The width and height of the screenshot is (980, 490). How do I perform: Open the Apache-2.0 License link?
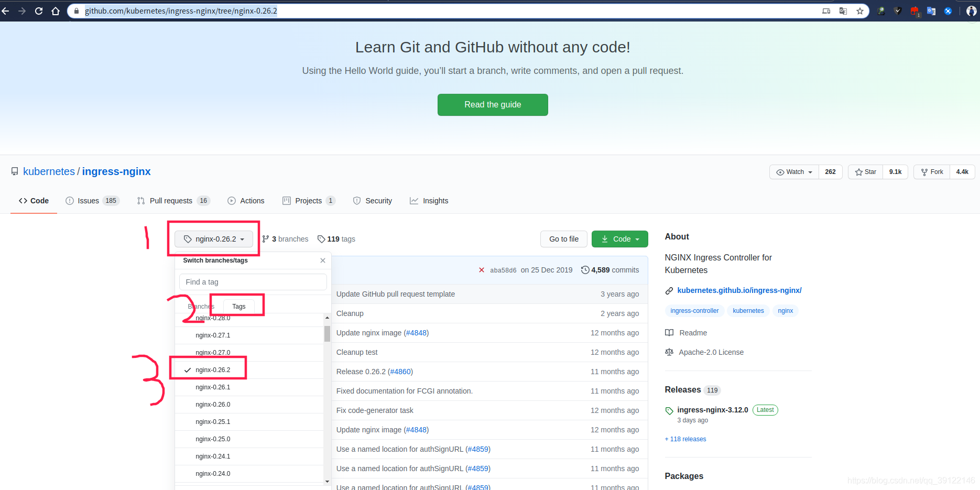pyautogui.click(x=704, y=352)
